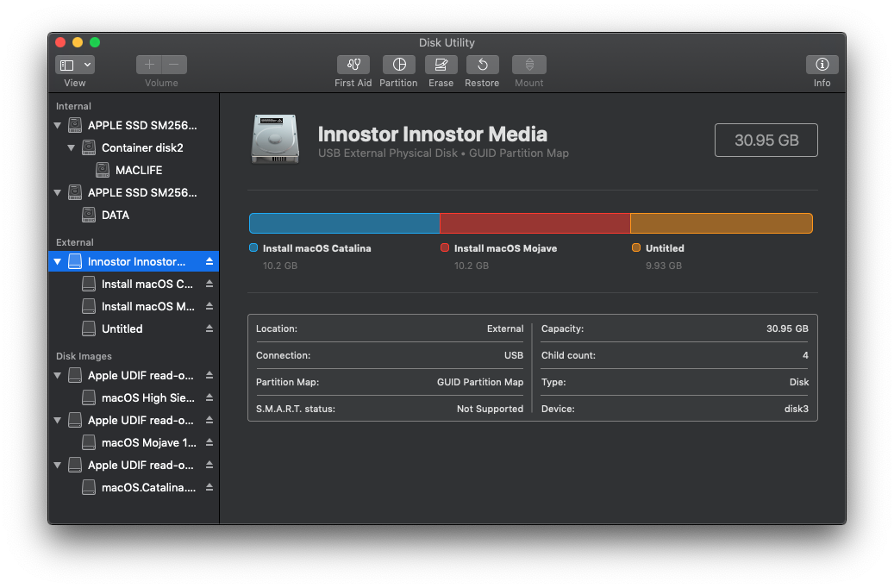Open the View sidebar dropdown
894x588 pixels.
pyautogui.click(x=75, y=65)
